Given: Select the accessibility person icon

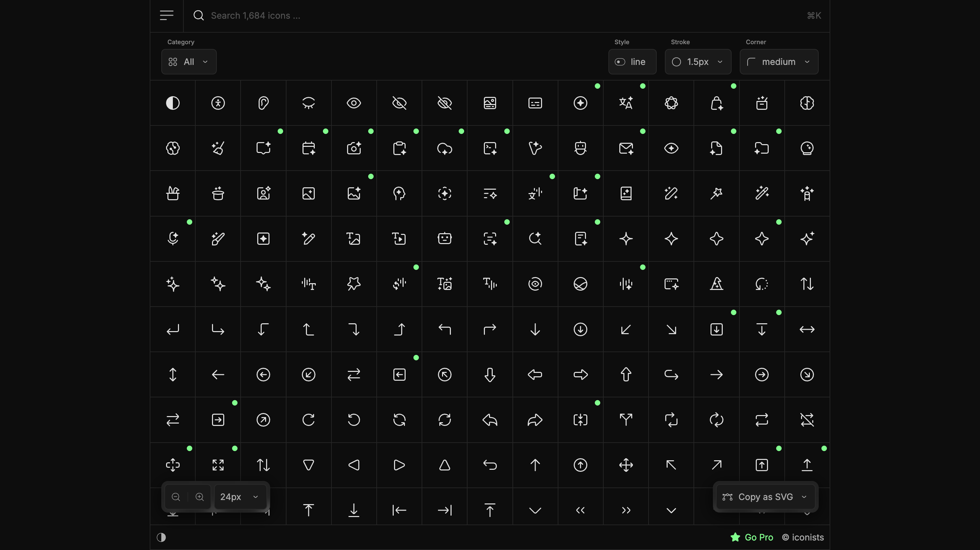Looking at the screenshot, I should point(218,103).
